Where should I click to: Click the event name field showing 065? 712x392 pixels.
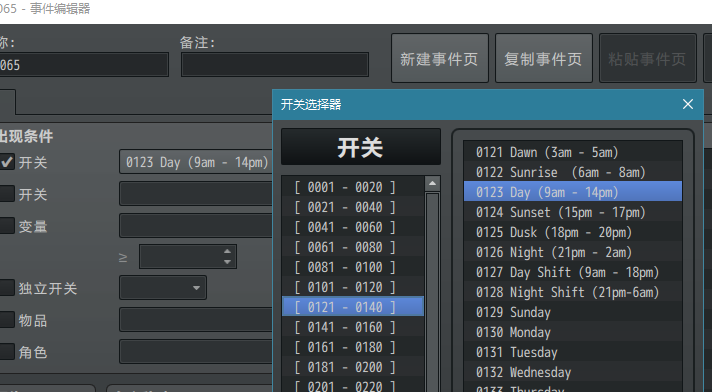coord(84,65)
